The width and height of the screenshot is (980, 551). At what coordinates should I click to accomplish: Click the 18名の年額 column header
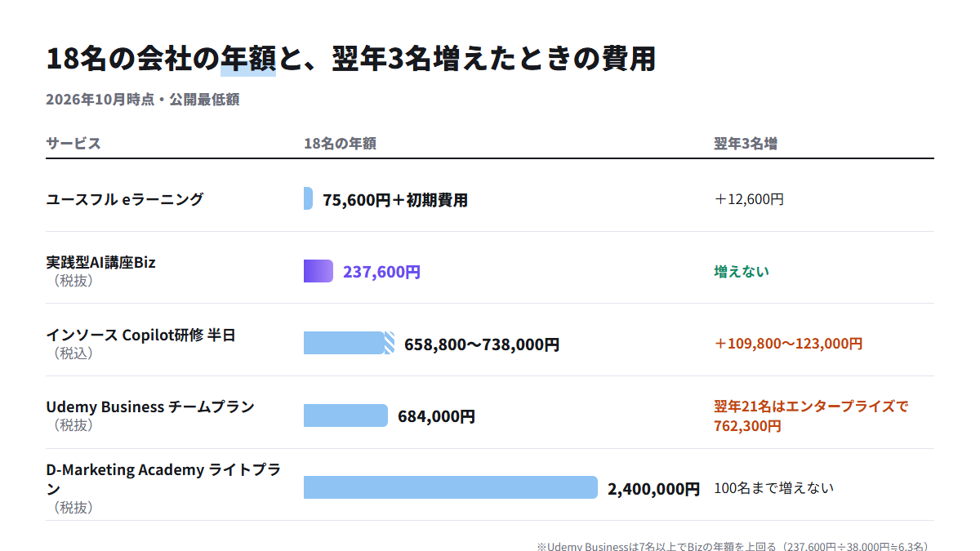[340, 144]
